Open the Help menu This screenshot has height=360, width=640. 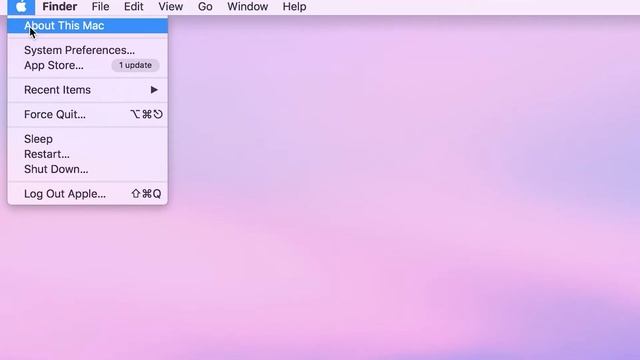click(294, 7)
